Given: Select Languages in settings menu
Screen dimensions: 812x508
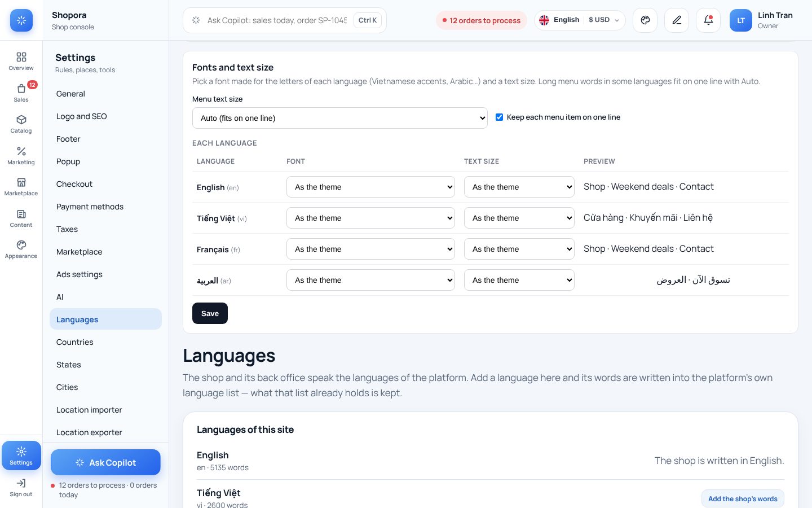Looking at the screenshot, I should [x=105, y=319].
